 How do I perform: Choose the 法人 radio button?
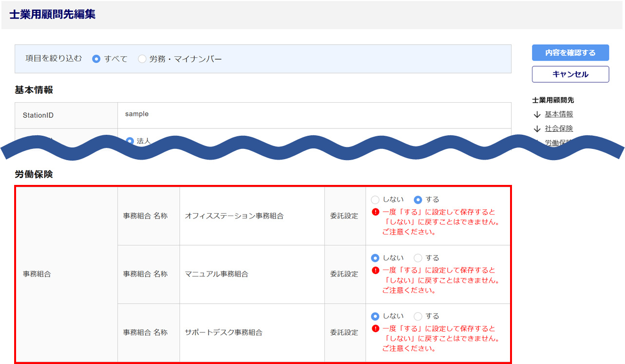(x=130, y=141)
